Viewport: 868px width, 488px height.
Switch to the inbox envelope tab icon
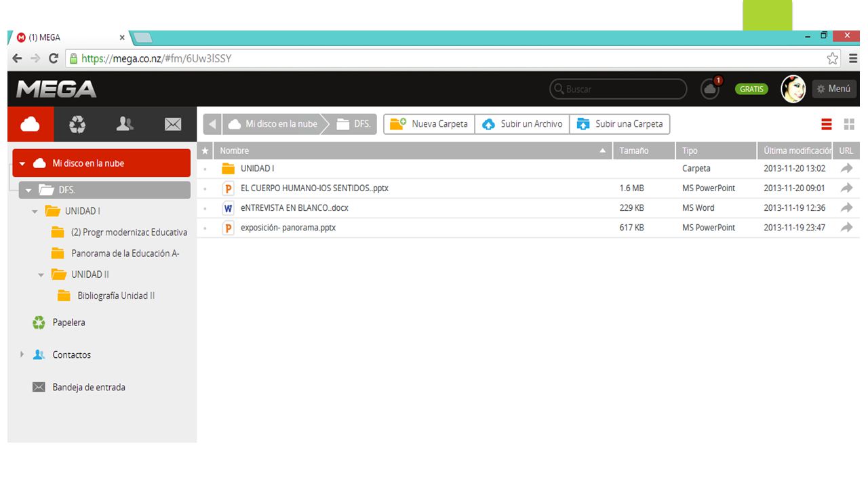tap(173, 124)
